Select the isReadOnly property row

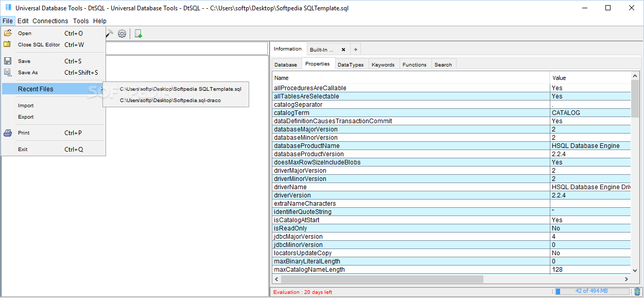(451, 228)
